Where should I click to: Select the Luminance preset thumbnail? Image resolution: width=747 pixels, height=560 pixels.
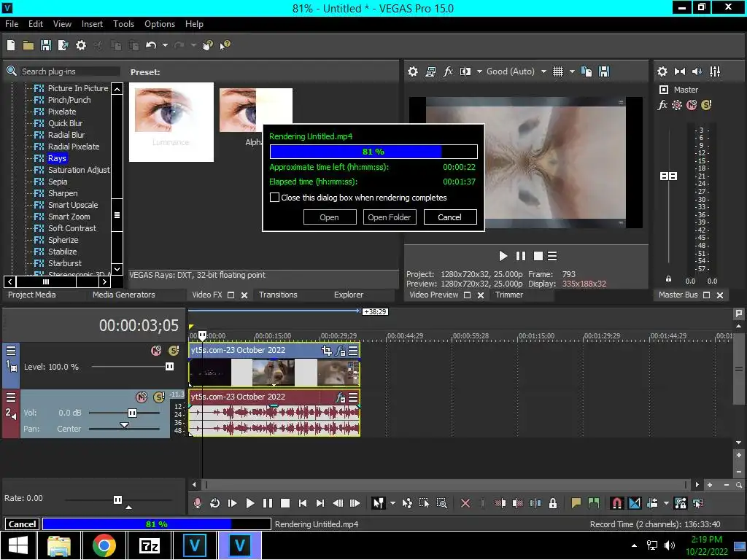click(171, 122)
